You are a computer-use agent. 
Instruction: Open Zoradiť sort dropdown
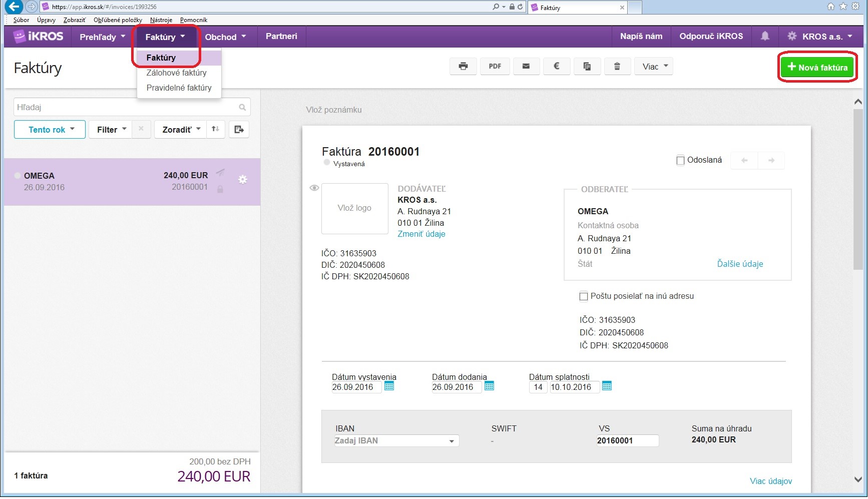click(x=181, y=130)
